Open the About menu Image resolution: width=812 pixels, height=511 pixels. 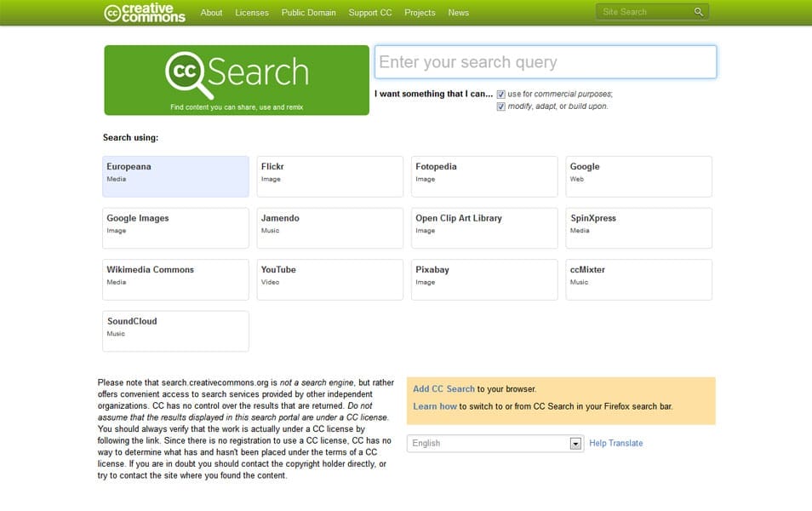(x=211, y=12)
